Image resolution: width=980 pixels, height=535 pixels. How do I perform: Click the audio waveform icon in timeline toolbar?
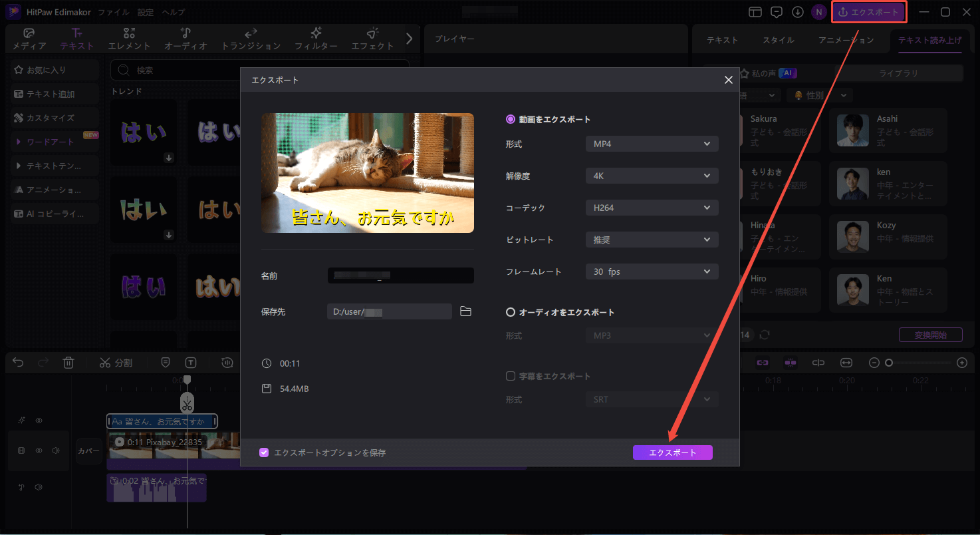coord(228,363)
